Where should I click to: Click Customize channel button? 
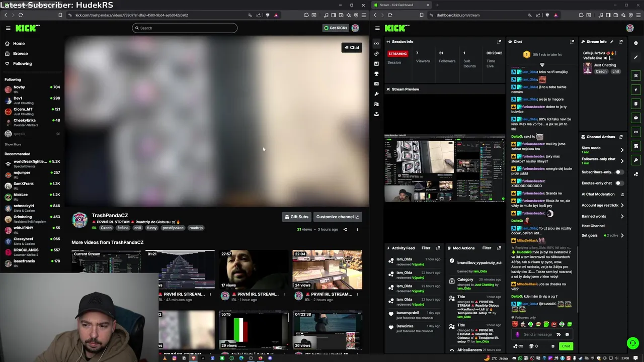[x=338, y=217]
